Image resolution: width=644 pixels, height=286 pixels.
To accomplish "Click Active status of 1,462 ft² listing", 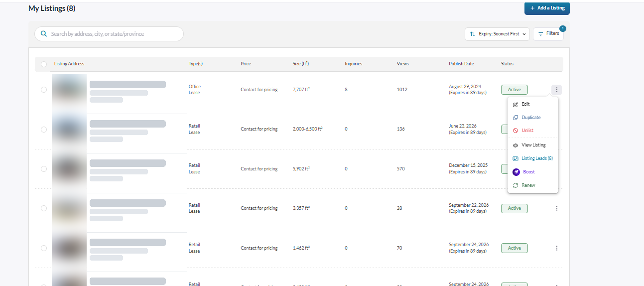I will pyautogui.click(x=515, y=248).
